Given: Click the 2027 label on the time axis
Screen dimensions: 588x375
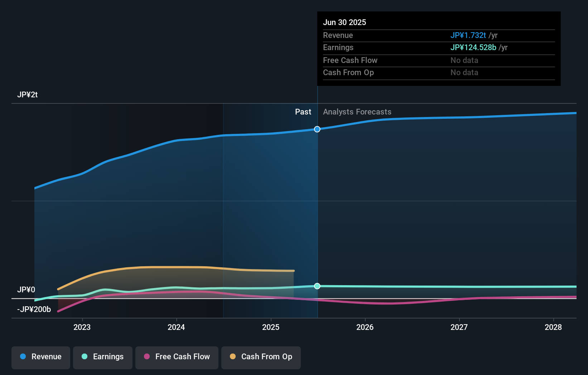Looking at the screenshot, I should tap(459, 327).
